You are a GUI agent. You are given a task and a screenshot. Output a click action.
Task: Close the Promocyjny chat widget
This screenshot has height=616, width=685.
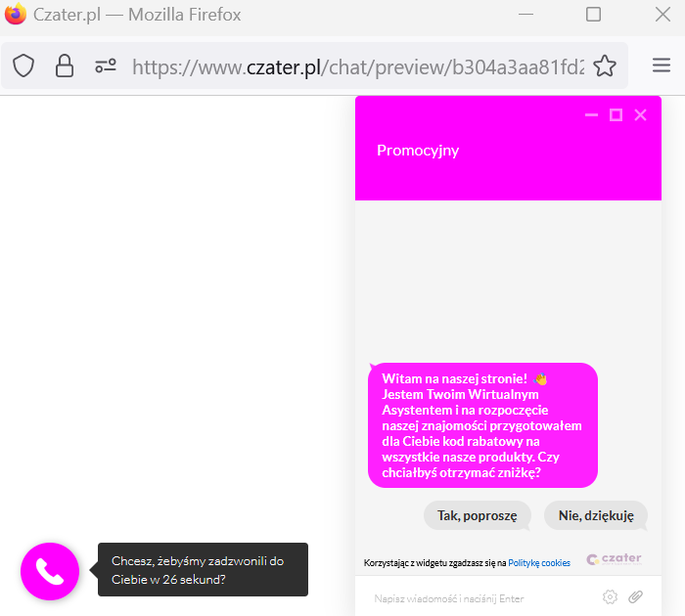640,115
